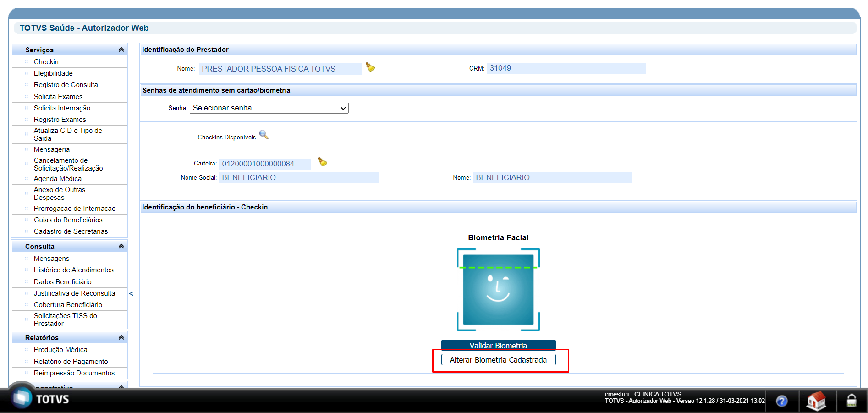Click the Checkins Disponíveis label
Image resolution: width=868 pixels, height=413 pixels.
[x=227, y=137]
